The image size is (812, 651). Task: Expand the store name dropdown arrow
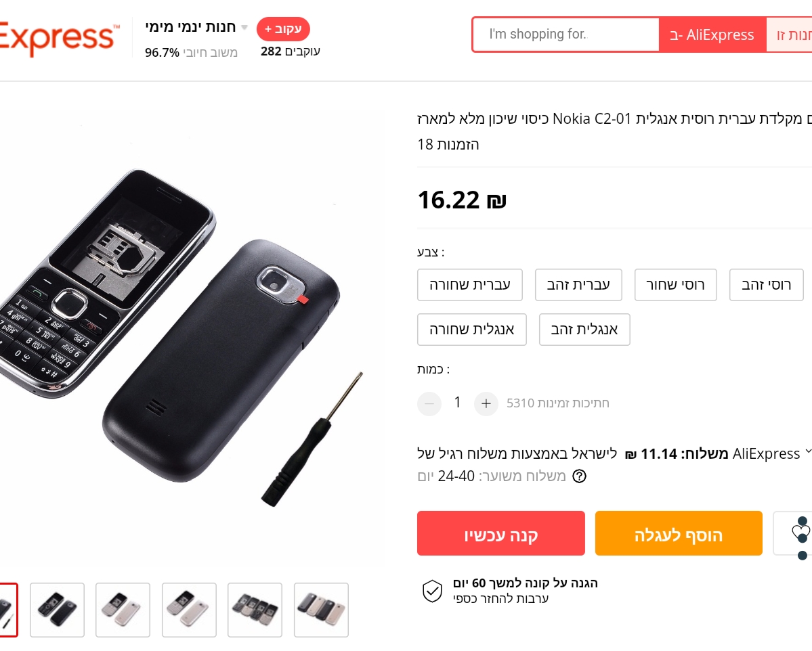tap(244, 28)
